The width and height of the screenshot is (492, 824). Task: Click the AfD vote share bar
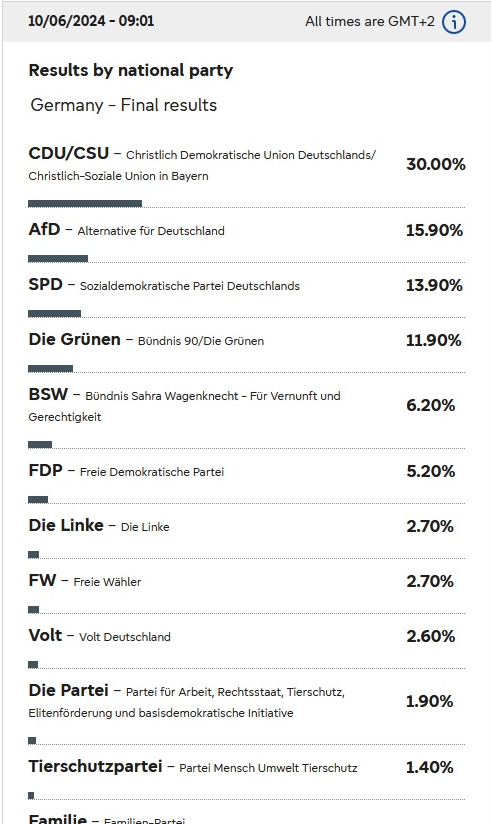58,259
